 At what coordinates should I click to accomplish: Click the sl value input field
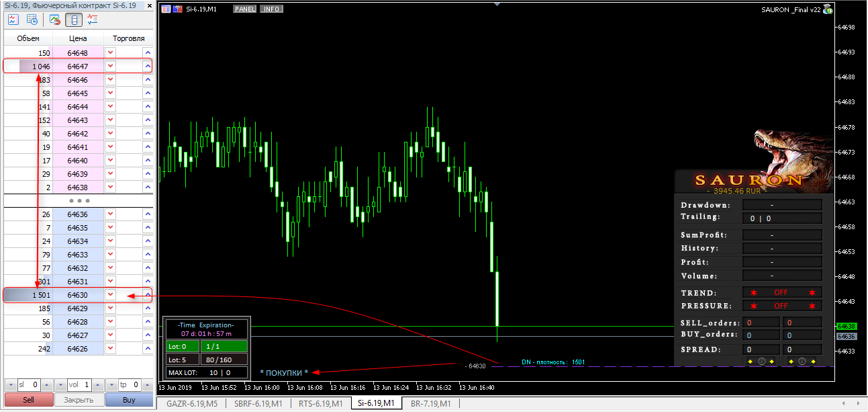(x=28, y=385)
